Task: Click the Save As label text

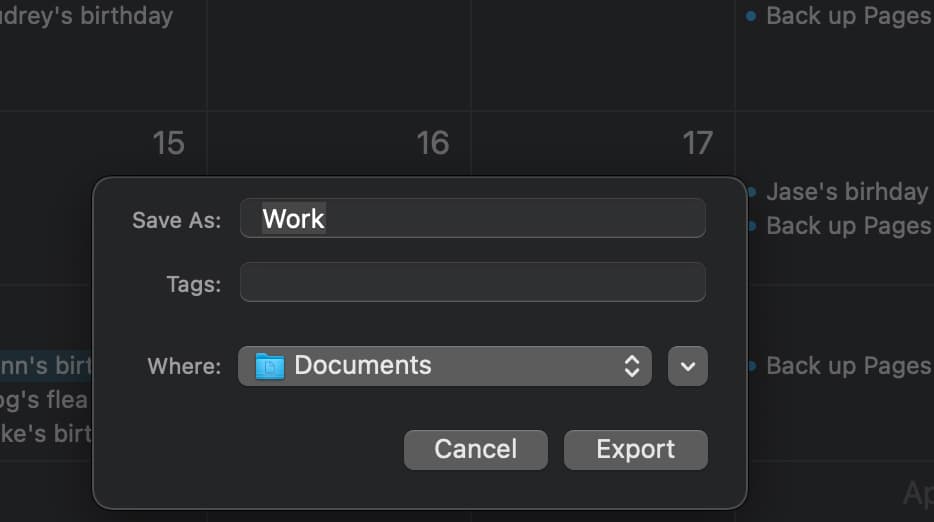Action: point(176,220)
